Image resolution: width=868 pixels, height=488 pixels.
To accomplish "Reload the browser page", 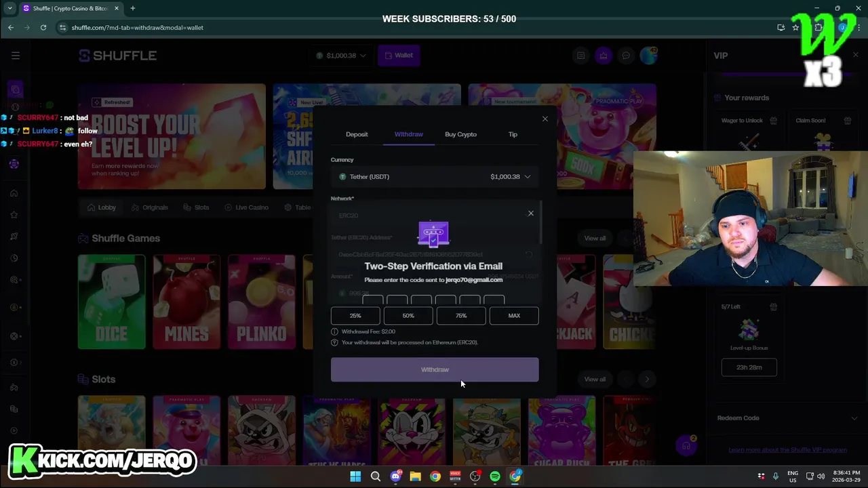I will [x=43, y=28].
